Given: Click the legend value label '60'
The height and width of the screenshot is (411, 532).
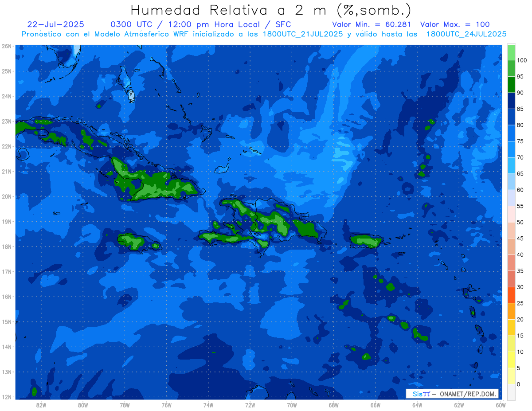Looking at the screenshot, I should [520, 190].
